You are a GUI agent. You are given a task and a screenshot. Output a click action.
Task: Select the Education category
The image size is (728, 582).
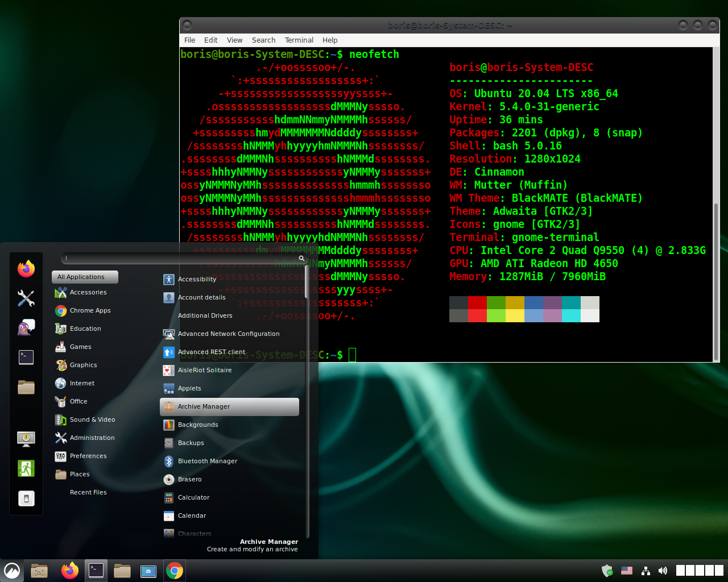click(x=85, y=329)
